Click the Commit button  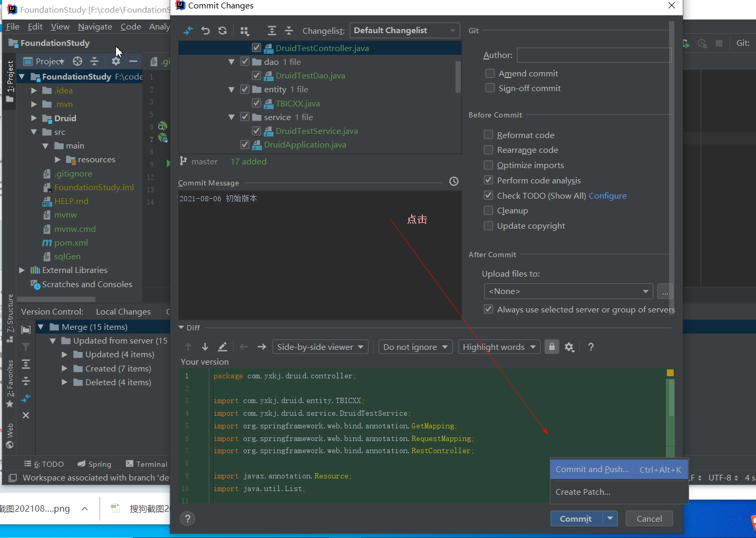coord(576,519)
